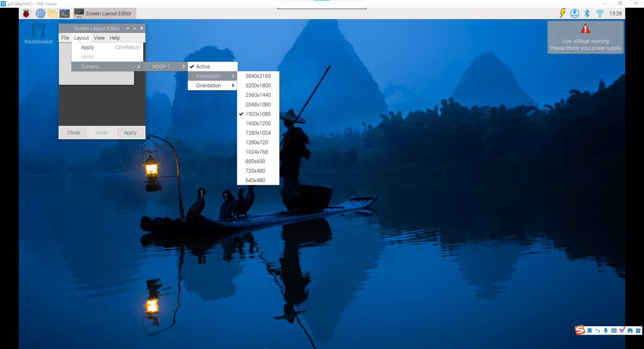Click the bottom Undo button
The width and height of the screenshot is (644, 349).
point(102,133)
